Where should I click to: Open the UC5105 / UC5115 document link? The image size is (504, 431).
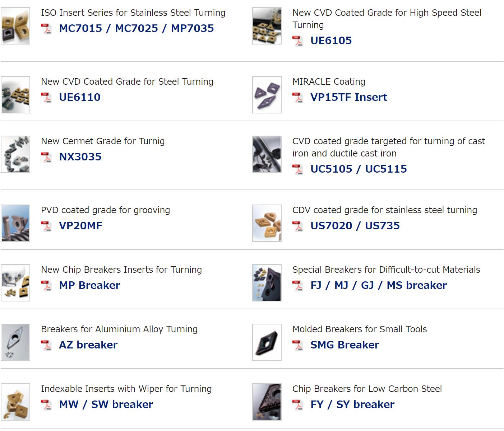tap(359, 169)
